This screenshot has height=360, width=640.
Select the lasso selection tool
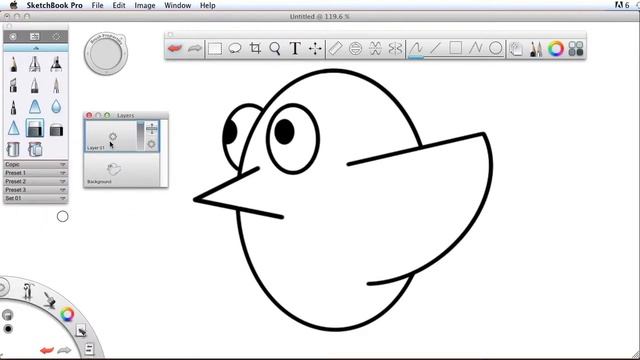coord(235,49)
